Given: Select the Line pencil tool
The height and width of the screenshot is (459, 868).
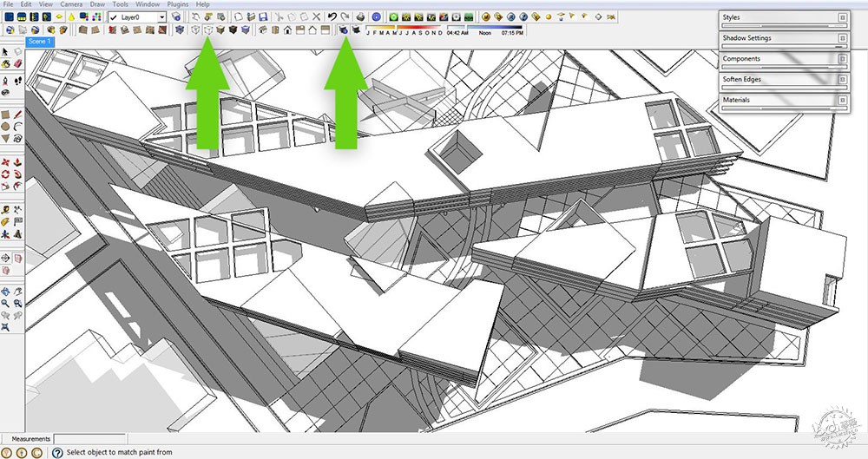Looking at the screenshot, I should coord(17,115).
